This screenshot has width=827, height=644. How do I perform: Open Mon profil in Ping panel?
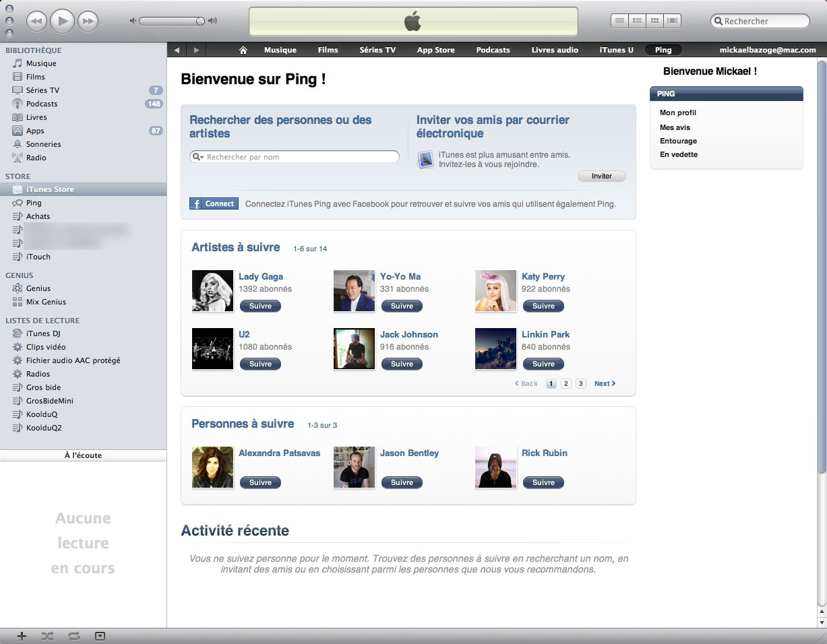tap(678, 112)
